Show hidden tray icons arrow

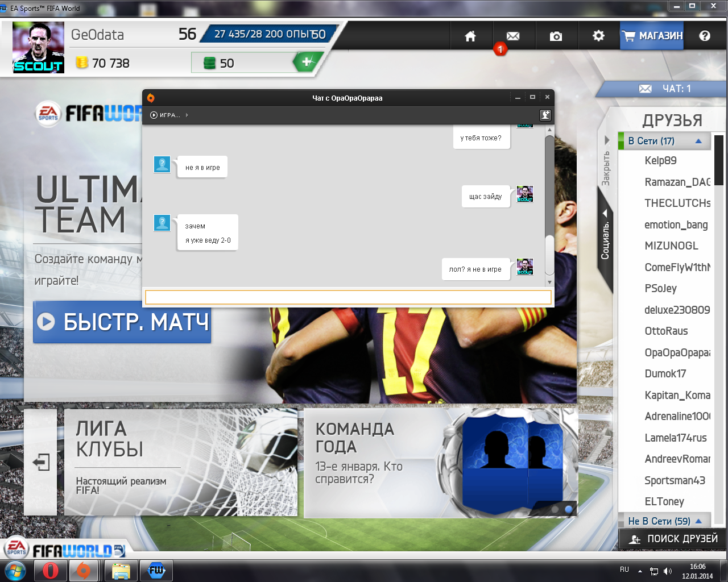pos(640,571)
